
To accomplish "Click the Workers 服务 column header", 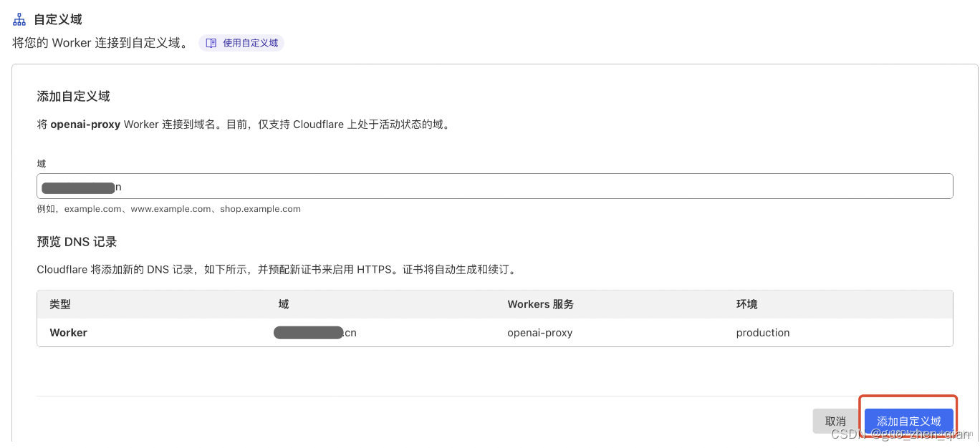I will pyautogui.click(x=540, y=303).
